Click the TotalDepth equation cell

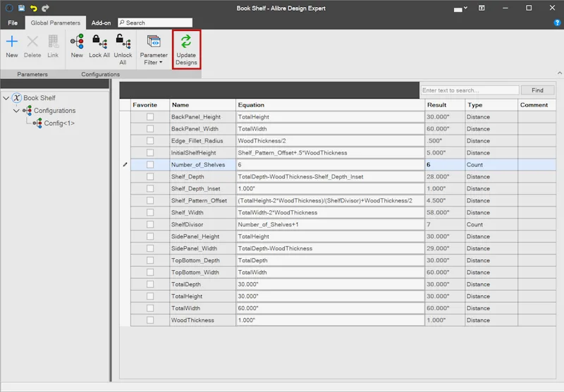tap(330, 284)
